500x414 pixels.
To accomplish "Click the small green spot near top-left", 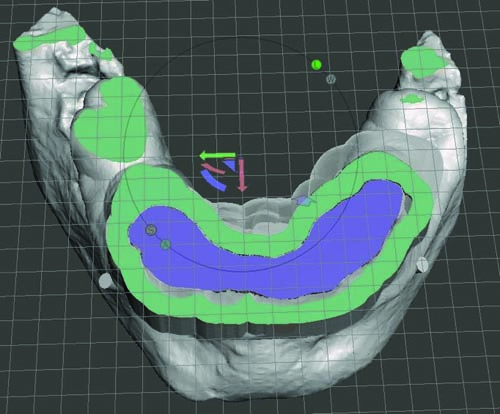I will [101, 52].
